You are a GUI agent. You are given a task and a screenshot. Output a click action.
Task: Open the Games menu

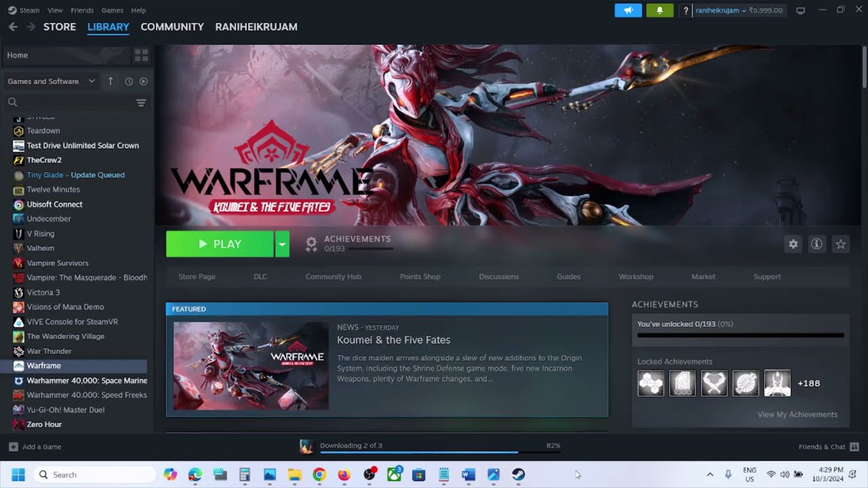(112, 10)
